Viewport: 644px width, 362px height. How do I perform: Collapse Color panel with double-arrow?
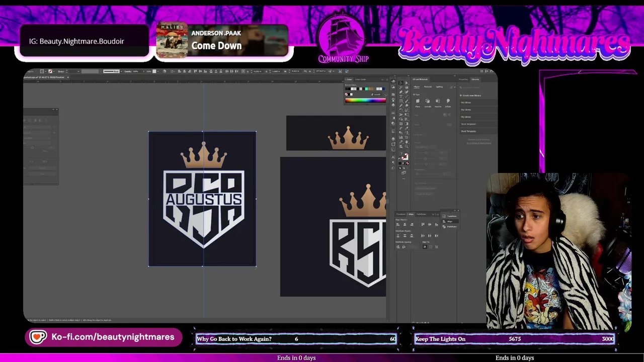tap(382, 79)
